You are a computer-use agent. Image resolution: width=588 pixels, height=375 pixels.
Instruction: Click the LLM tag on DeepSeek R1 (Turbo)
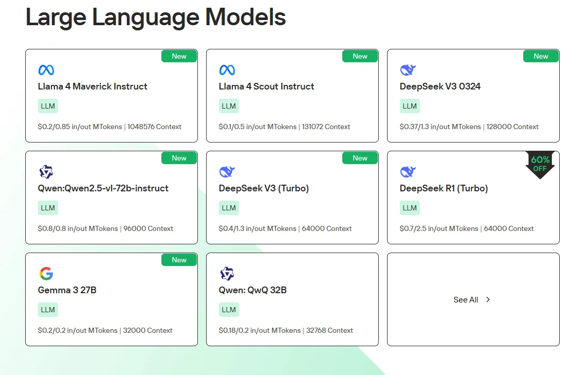(x=410, y=208)
